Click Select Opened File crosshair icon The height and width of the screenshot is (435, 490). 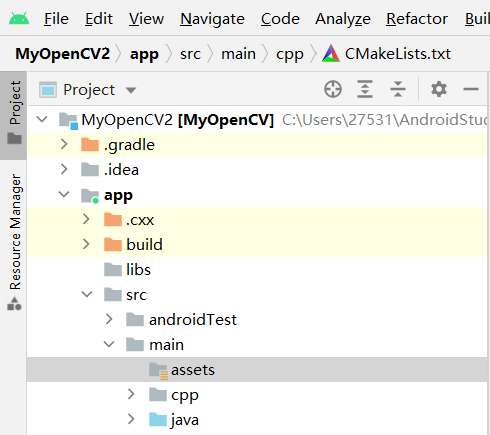(333, 89)
